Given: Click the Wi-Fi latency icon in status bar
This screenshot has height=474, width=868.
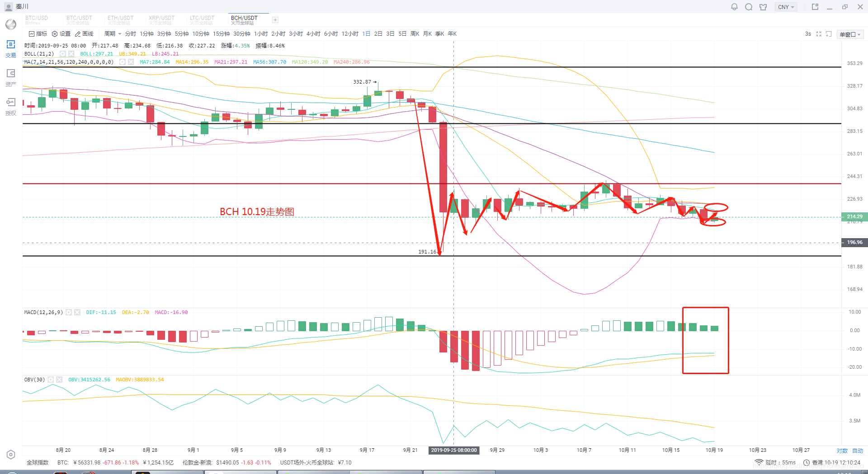Looking at the screenshot, I should pyautogui.click(x=759, y=462).
